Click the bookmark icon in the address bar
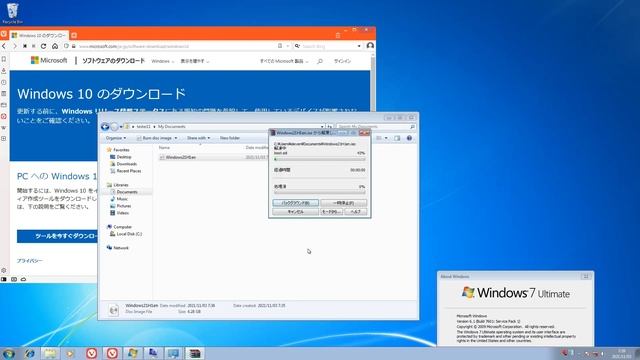 click(x=280, y=46)
